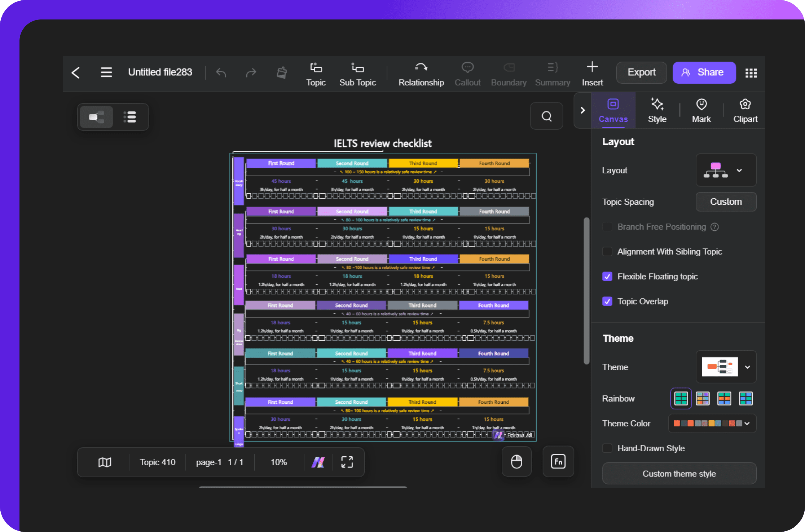Select the format painter icon
Screen dimensions: 805x532
282,72
